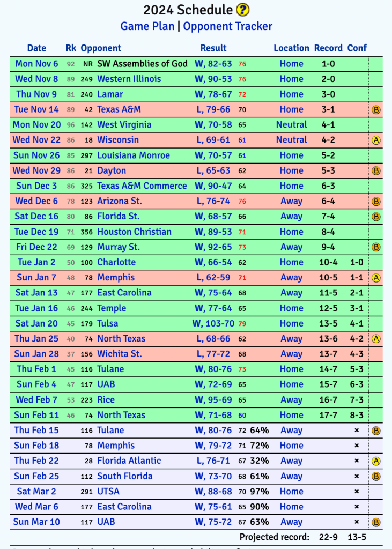392x549 pixels.
Task: Click Away location in Memphis Jan 7 row
Action: [292, 277]
